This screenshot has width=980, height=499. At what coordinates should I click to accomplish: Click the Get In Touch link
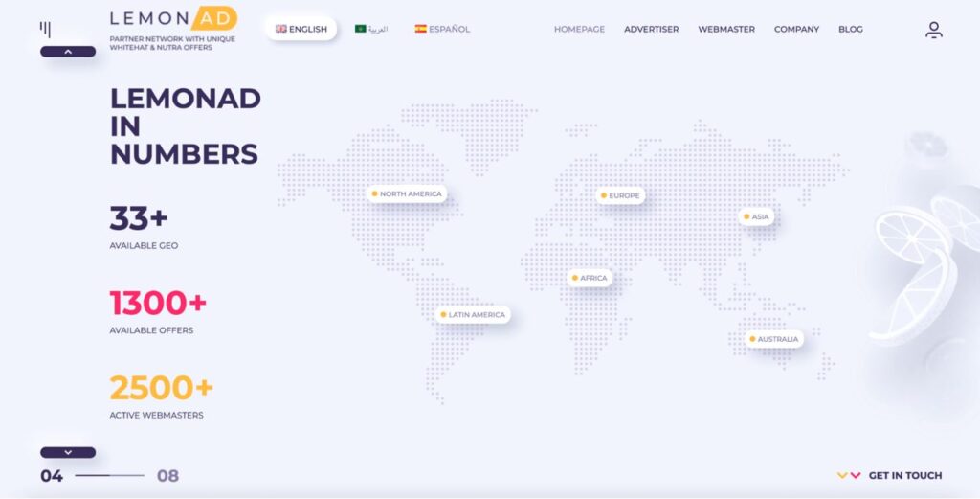pyautogui.click(x=904, y=475)
